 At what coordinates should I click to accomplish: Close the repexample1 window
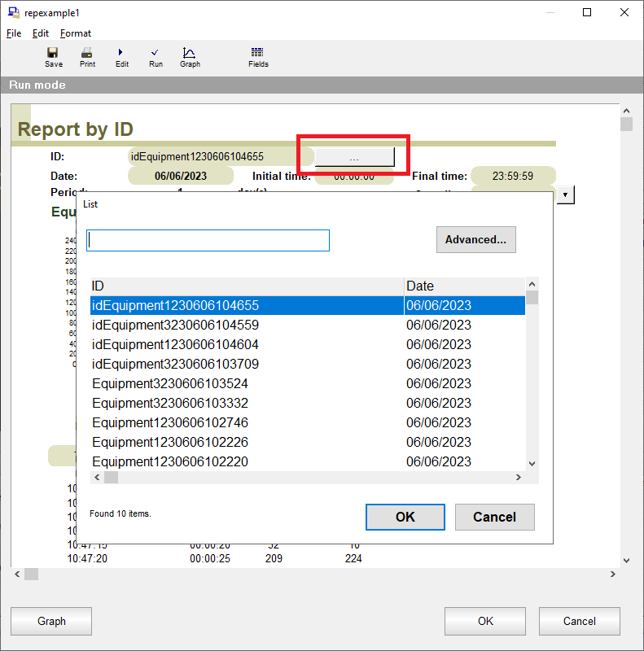[624, 12]
